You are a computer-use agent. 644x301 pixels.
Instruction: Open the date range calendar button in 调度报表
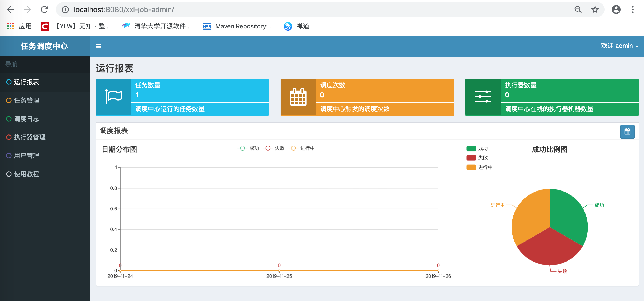tap(627, 132)
